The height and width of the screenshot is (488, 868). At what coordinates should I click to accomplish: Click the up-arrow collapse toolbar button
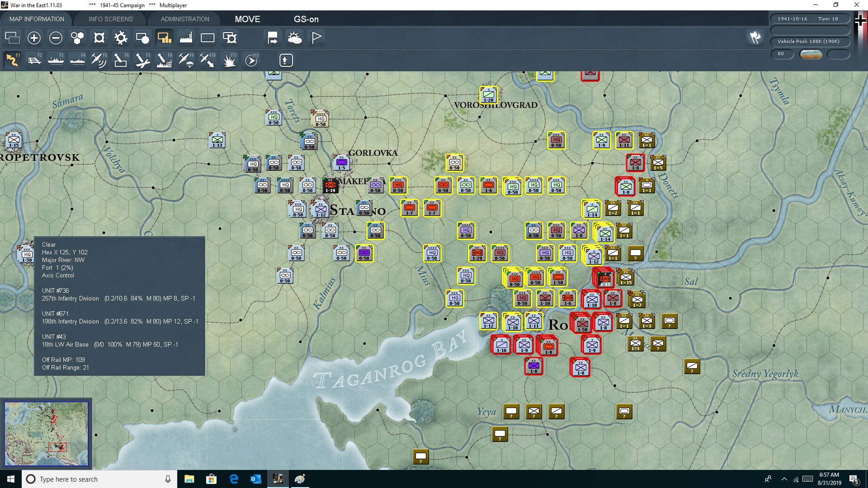[286, 60]
